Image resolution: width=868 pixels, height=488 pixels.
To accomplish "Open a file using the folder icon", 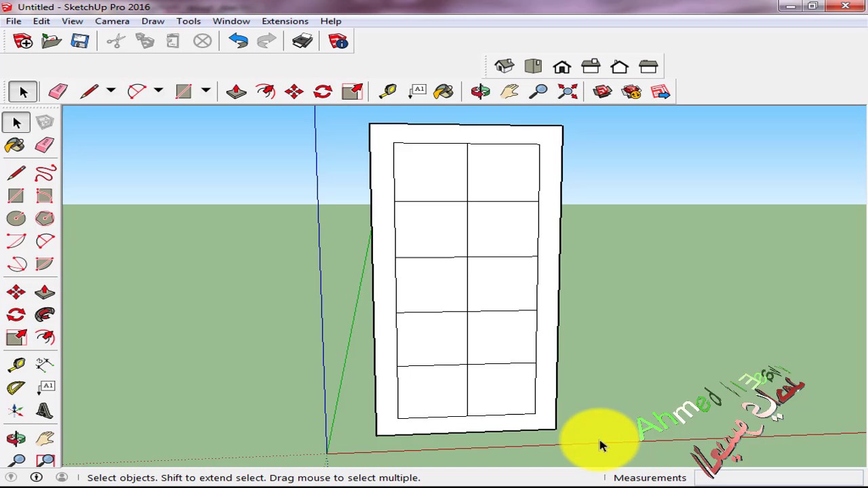I will (x=52, y=41).
